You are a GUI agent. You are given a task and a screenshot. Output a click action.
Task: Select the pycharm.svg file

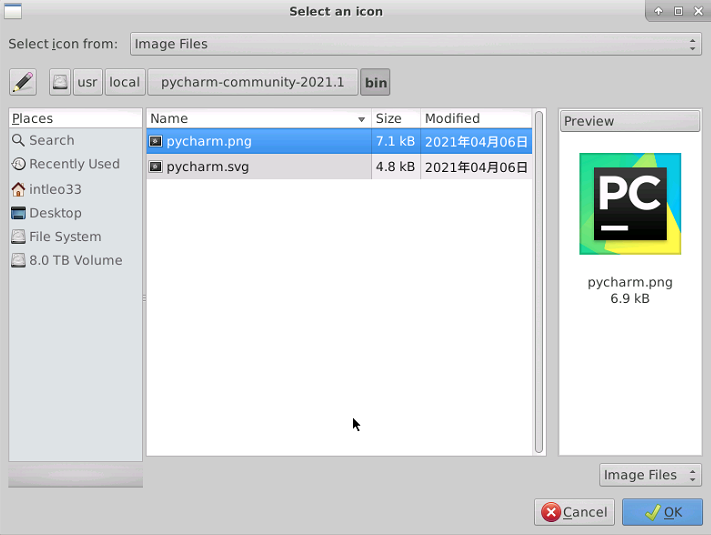pyautogui.click(x=339, y=167)
